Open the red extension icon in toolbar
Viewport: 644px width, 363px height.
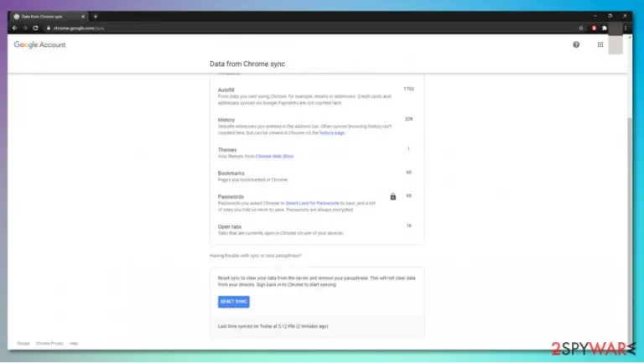coord(594,28)
